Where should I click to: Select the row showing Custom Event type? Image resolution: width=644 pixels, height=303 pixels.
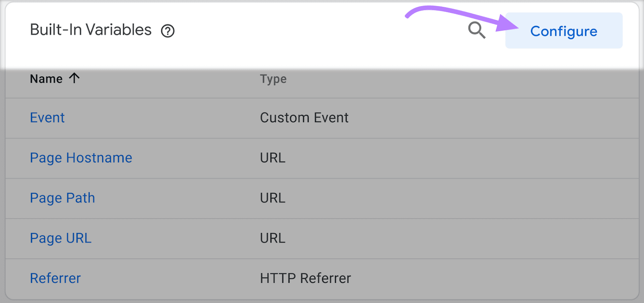[304, 118]
